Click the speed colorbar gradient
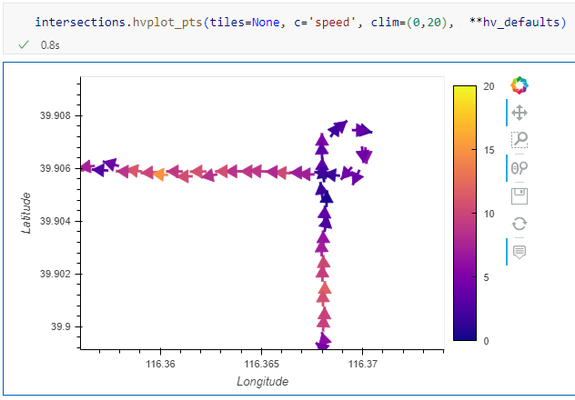The width and height of the screenshot is (575, 400). 465,213
